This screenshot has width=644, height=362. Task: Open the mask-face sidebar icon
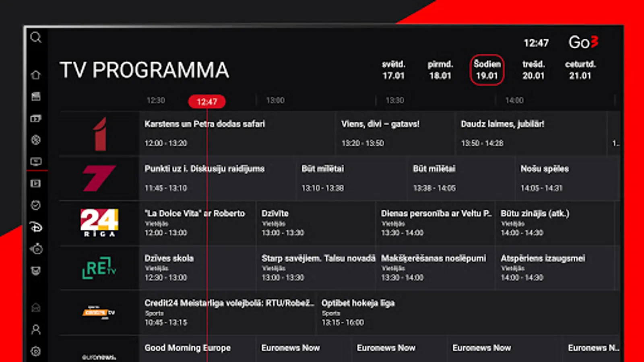[36, 271]
